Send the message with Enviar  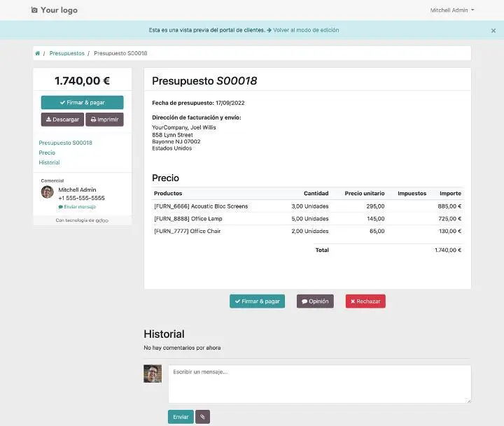click(181, 417)
